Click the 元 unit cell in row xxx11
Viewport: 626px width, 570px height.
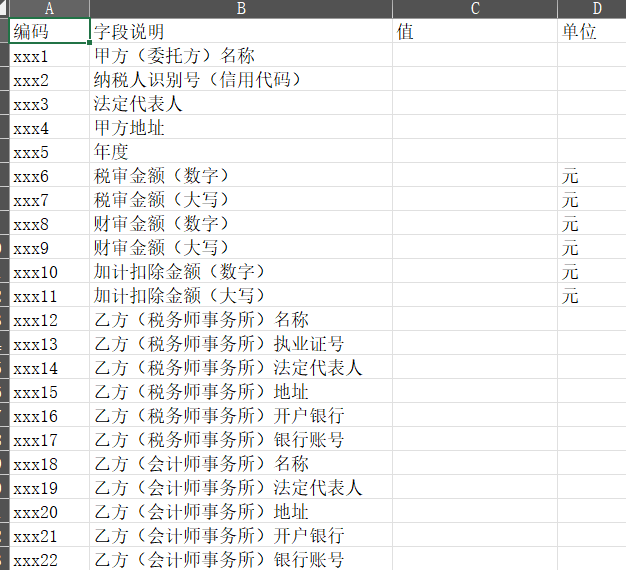tap(592, 295)
